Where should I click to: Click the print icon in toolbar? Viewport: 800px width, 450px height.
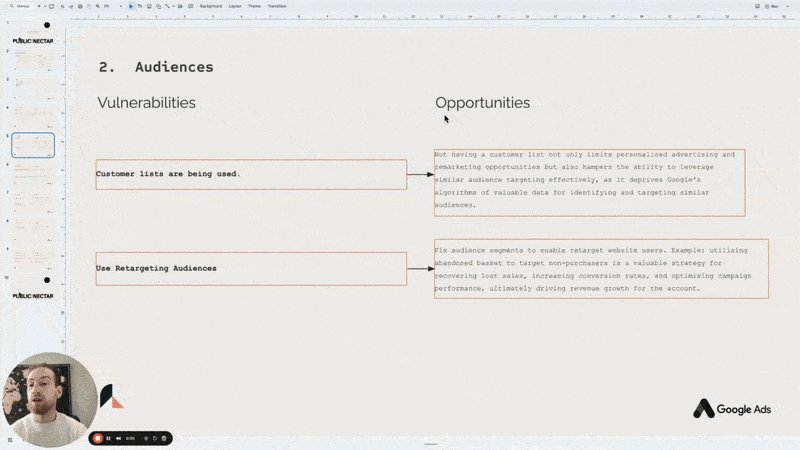click(x=80, y=6)
